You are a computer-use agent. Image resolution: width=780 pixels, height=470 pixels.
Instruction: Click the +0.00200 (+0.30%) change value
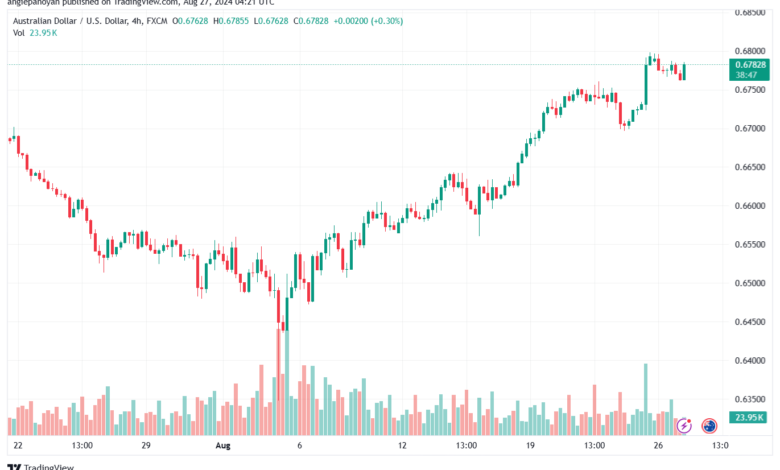[368, 21]
